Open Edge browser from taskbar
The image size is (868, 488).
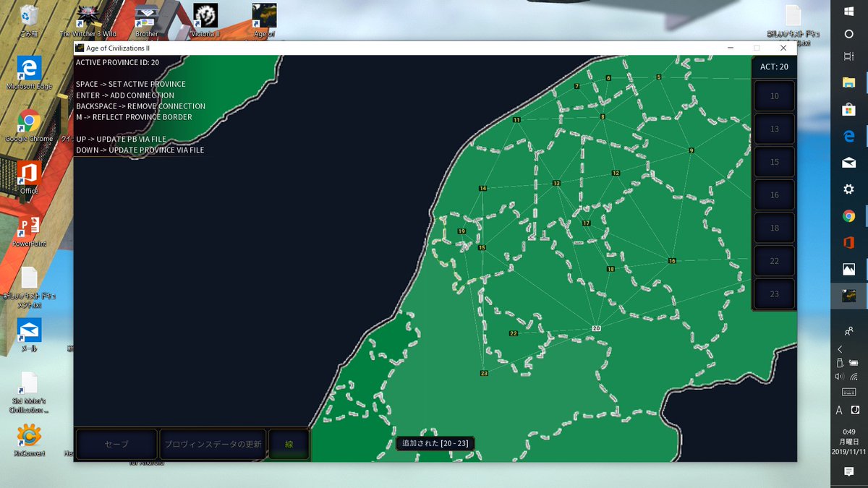(x=849, y=136)
